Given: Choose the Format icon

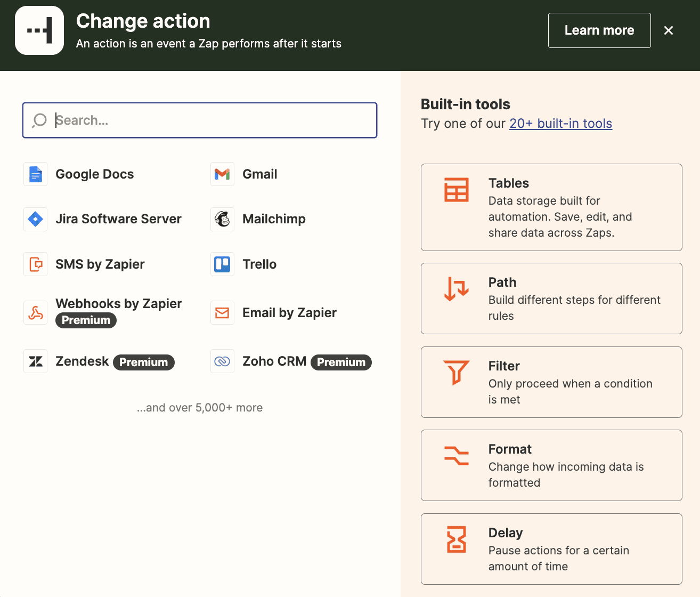Looking at the screenshot, I should pyautogui.click(x=457, y=456).
